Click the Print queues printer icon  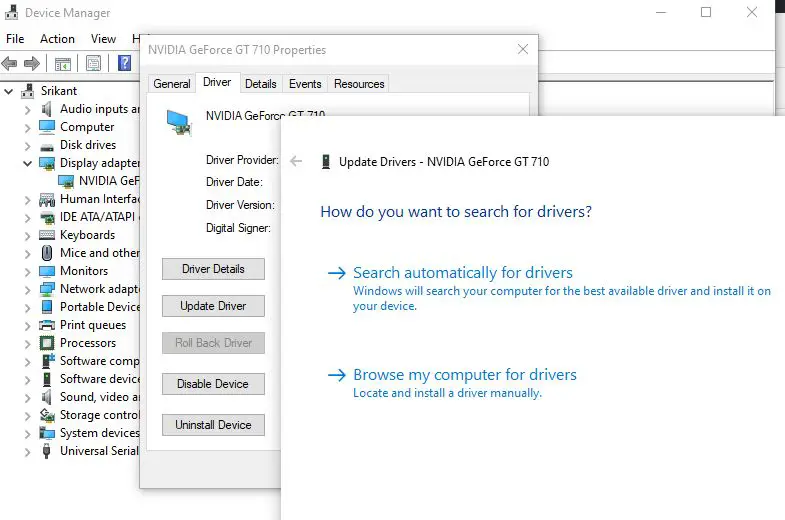click(47, 325)
